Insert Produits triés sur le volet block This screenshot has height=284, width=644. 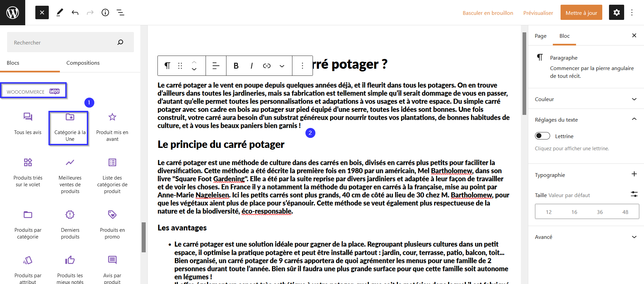28,172
